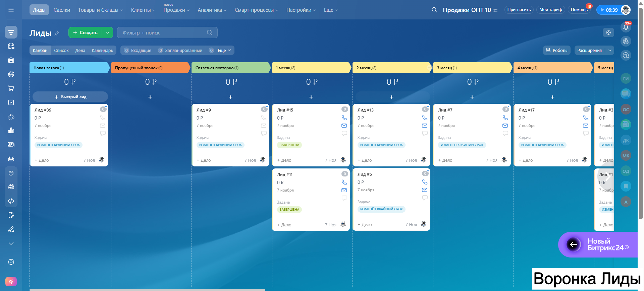Open the bar chart analytics icon in sidebar
The height and width of the screenshot is (291, 644).
coord(11,131)
